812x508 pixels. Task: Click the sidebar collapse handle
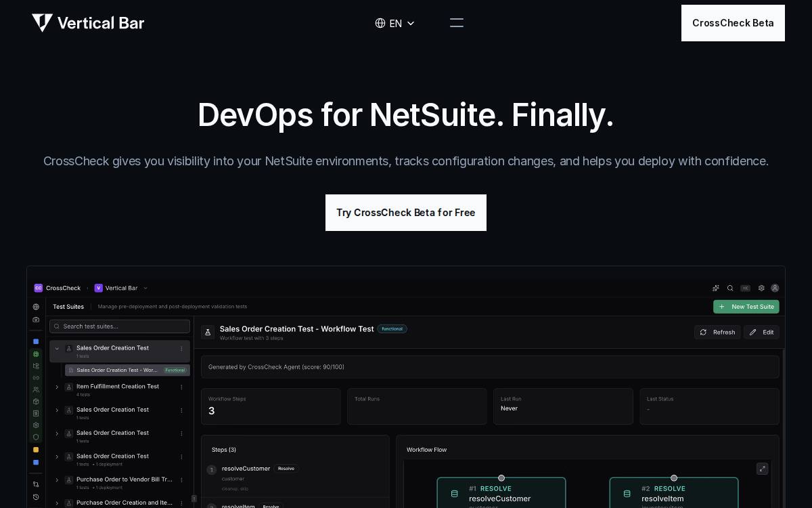point(194,499)
